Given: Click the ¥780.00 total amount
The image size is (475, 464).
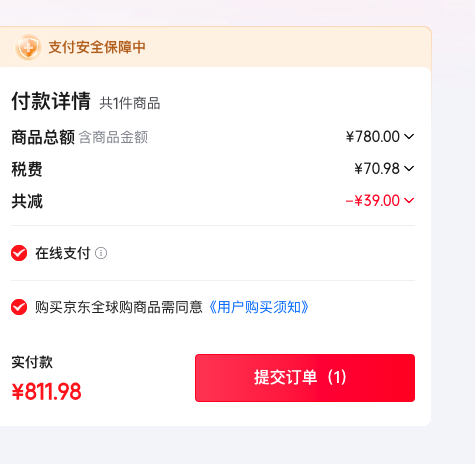Looking at the screenshot, I should 373,137.
